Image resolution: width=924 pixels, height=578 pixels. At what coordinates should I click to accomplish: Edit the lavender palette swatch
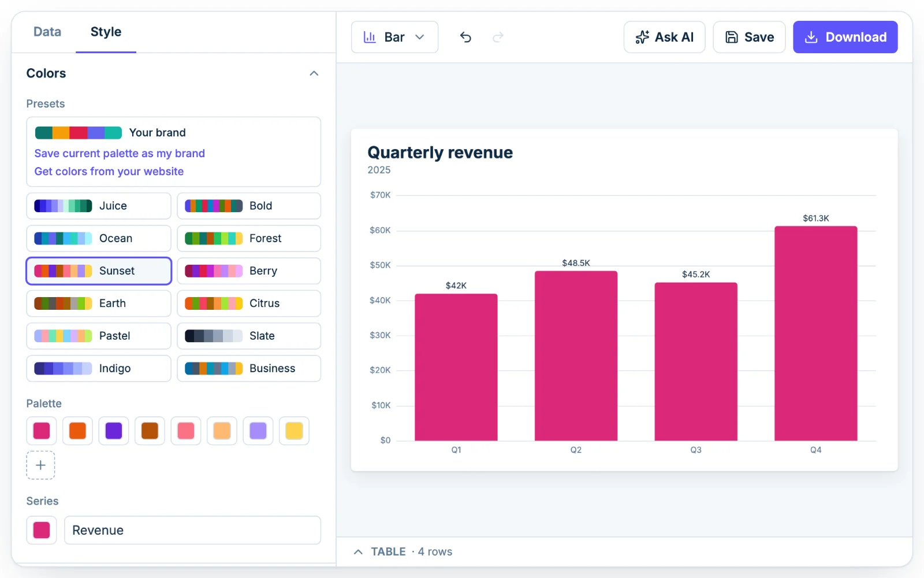click(258, 431)
